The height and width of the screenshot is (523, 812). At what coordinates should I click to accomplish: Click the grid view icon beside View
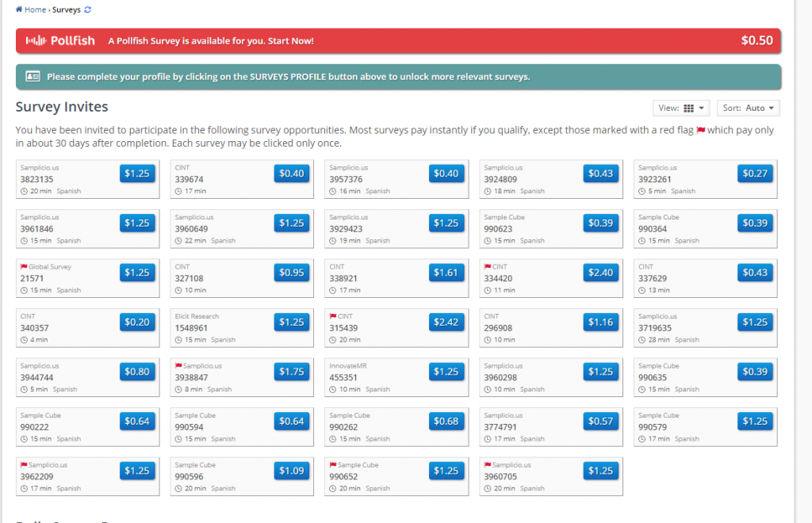689,108
